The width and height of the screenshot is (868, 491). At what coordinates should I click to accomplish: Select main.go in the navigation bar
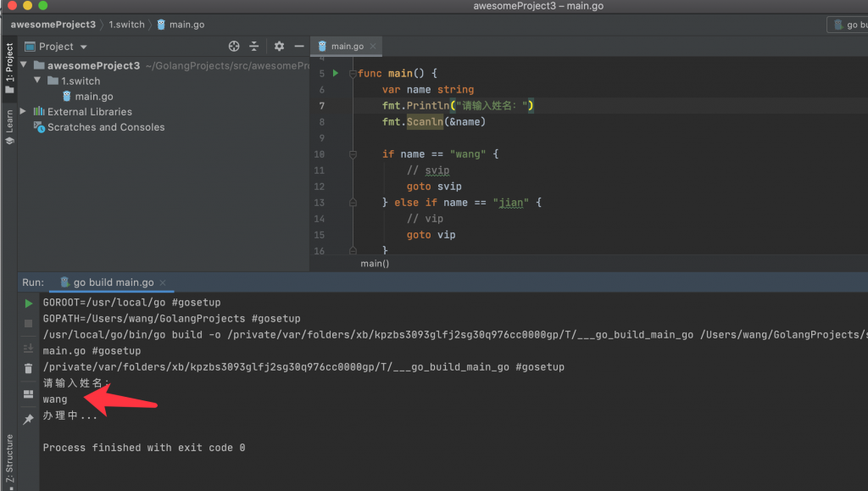point(181,25)
